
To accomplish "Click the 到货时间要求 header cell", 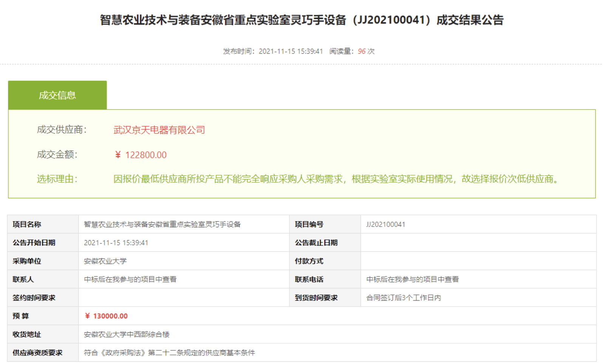I will tap(325, 298).
